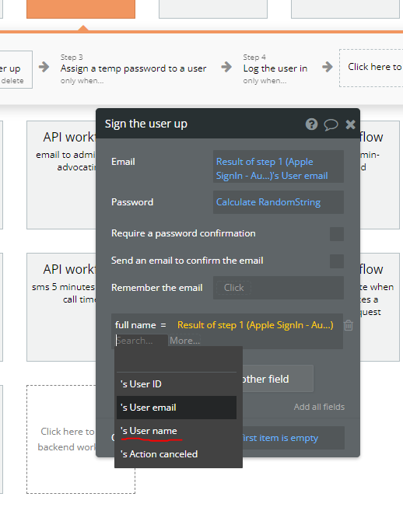Enable Require a password confirmation checkbox

coord(336,234)
